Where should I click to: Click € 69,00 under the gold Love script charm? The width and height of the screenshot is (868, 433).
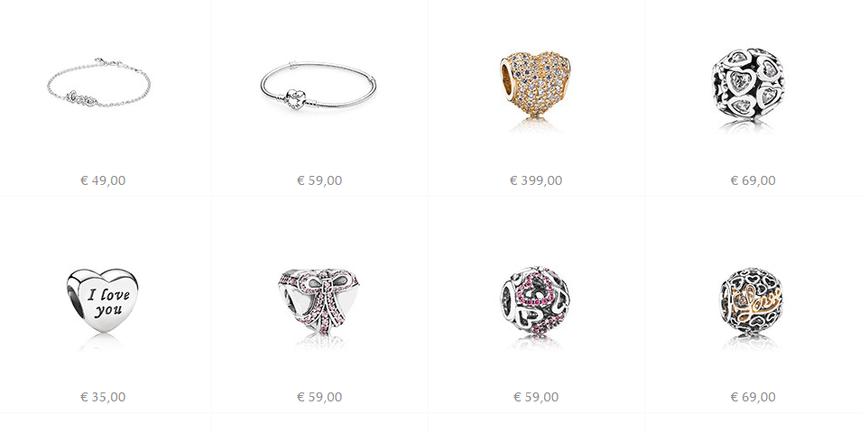tap(753, 397)
